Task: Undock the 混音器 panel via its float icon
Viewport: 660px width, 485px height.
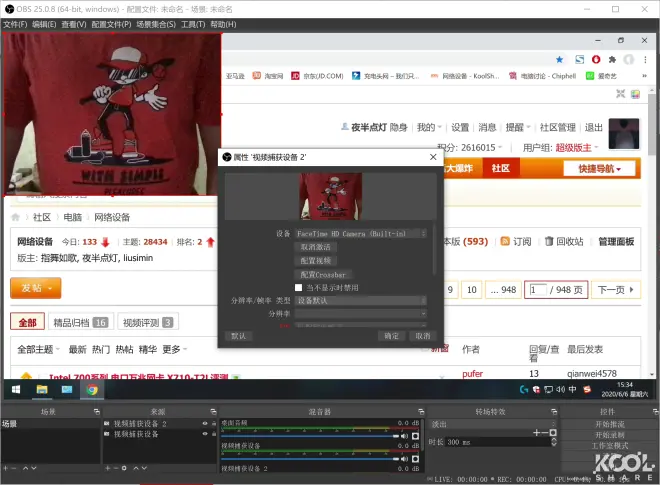Action: (x=421, y=411)
